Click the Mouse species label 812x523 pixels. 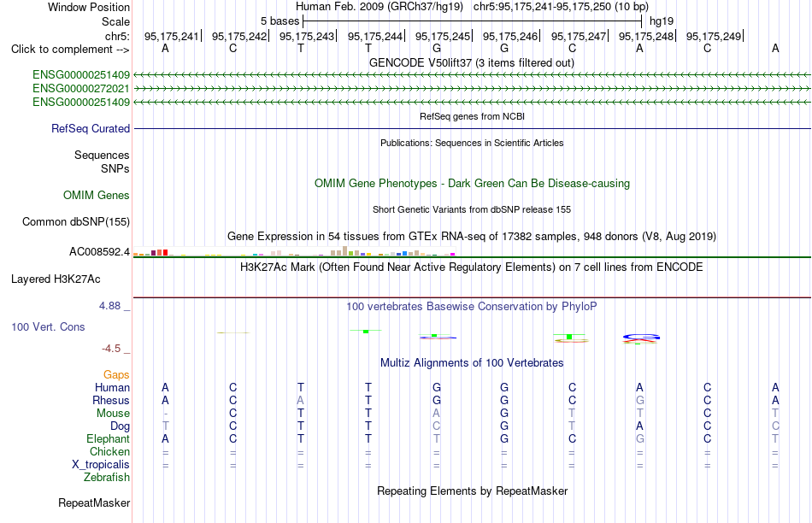pyautogui.click(x=113, y=414)
